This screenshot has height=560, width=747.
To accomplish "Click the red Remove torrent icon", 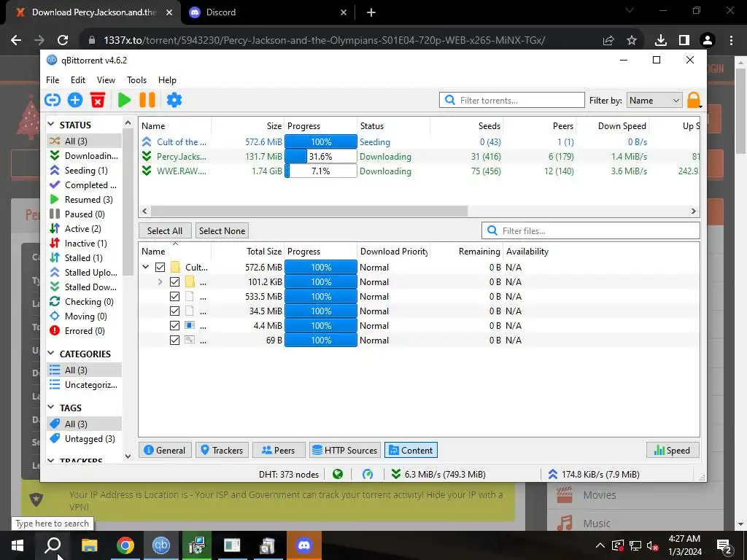I will pos(98,100).
